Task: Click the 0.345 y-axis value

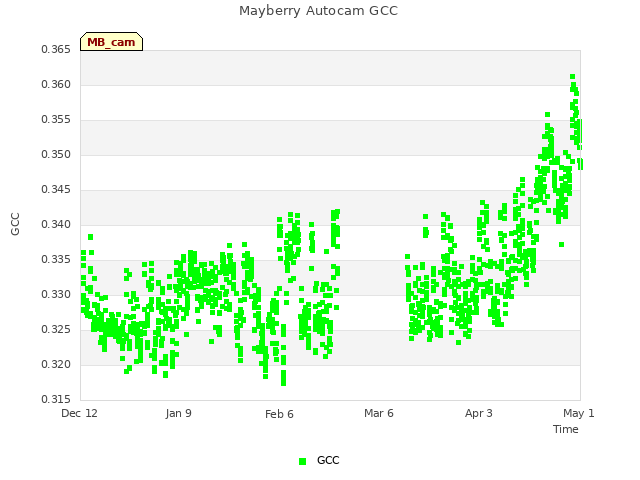Action: (56, 189)
